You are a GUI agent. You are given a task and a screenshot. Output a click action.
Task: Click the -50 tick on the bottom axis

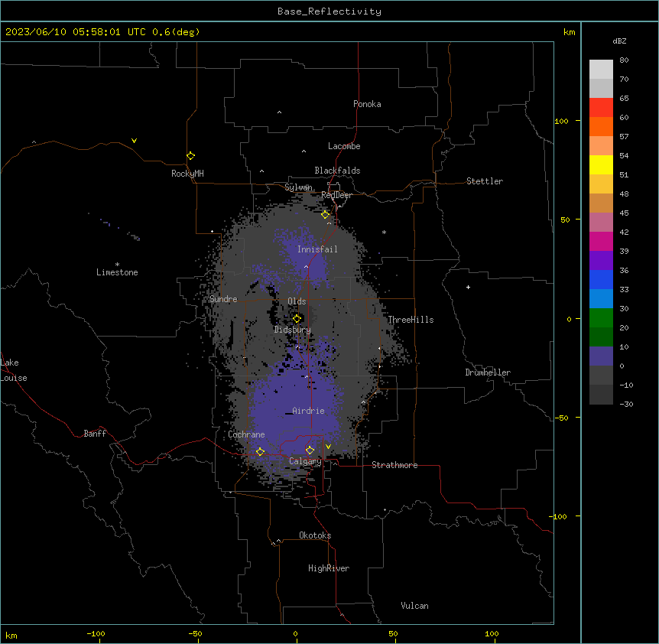pyautogui.click(x=195, y=633)
